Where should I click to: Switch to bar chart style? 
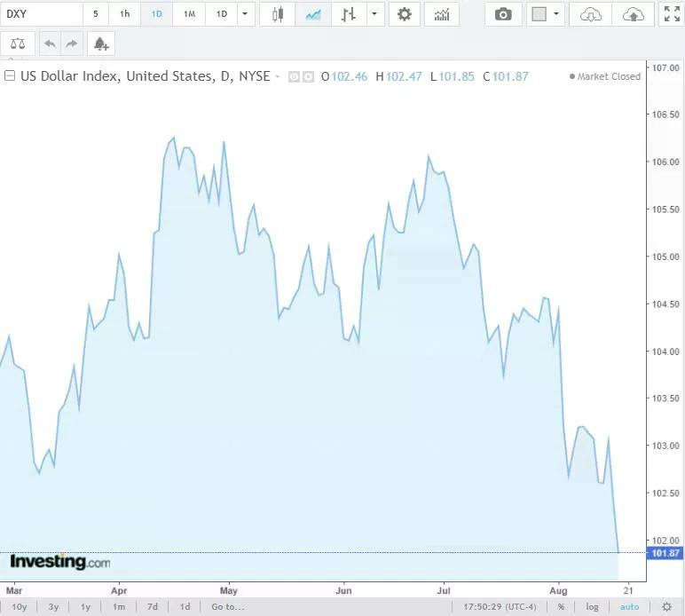click(x=349, y=14)
